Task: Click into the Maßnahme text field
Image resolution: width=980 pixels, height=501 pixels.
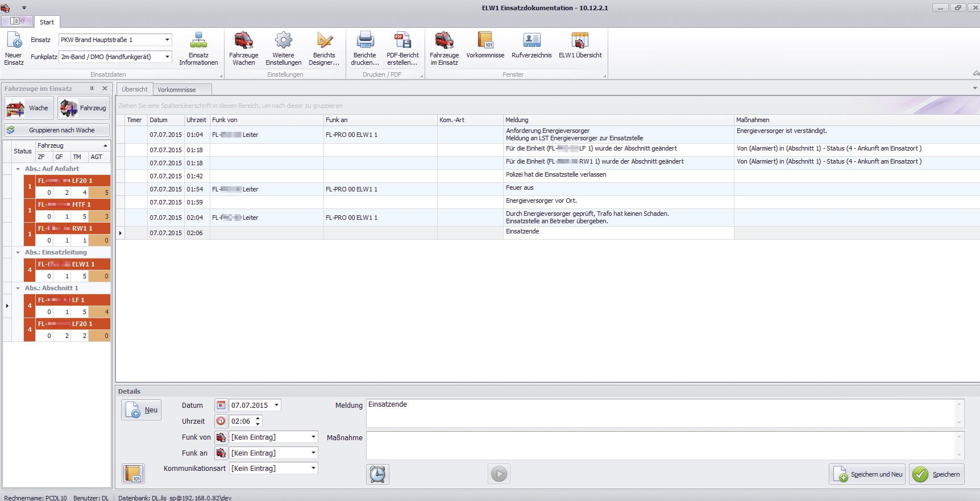Action: [x=659, y=445]
